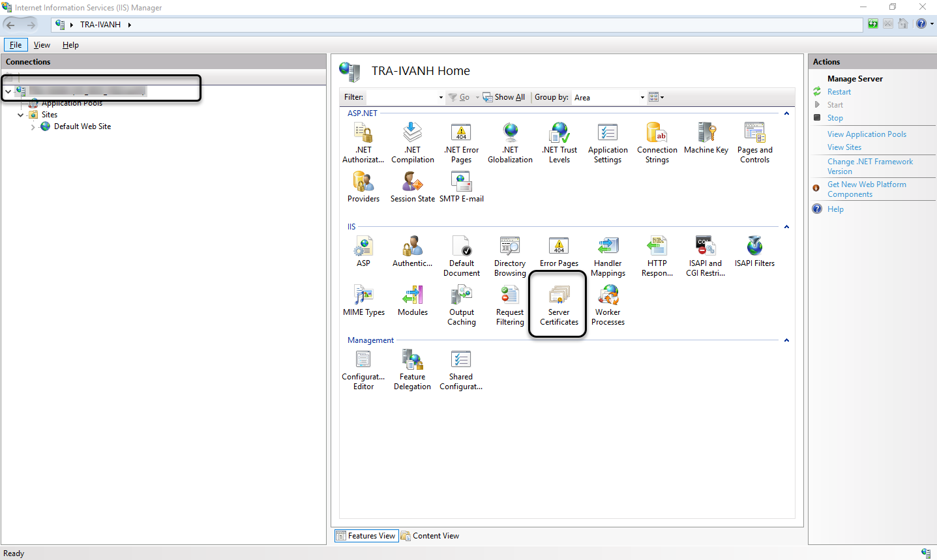Collapse the server node in Connections tree
Image resolution: width=937 pixels, height=560 pixels.
8,91
